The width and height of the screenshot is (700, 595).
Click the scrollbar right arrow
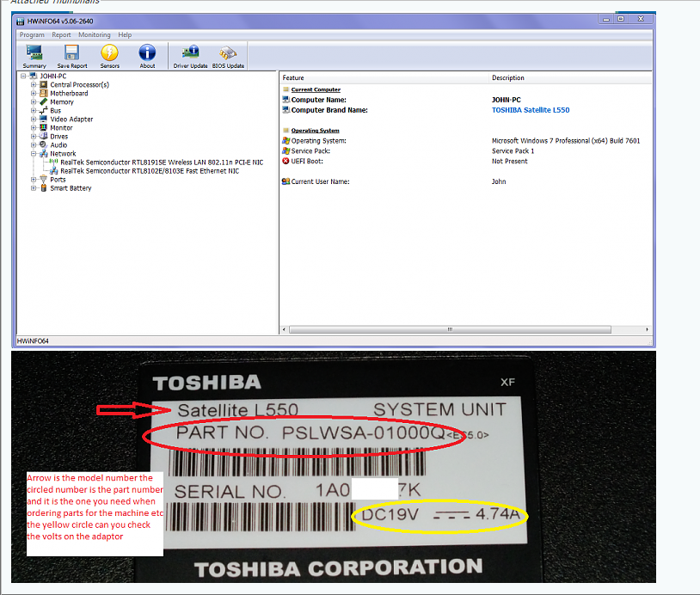point(647,329)
